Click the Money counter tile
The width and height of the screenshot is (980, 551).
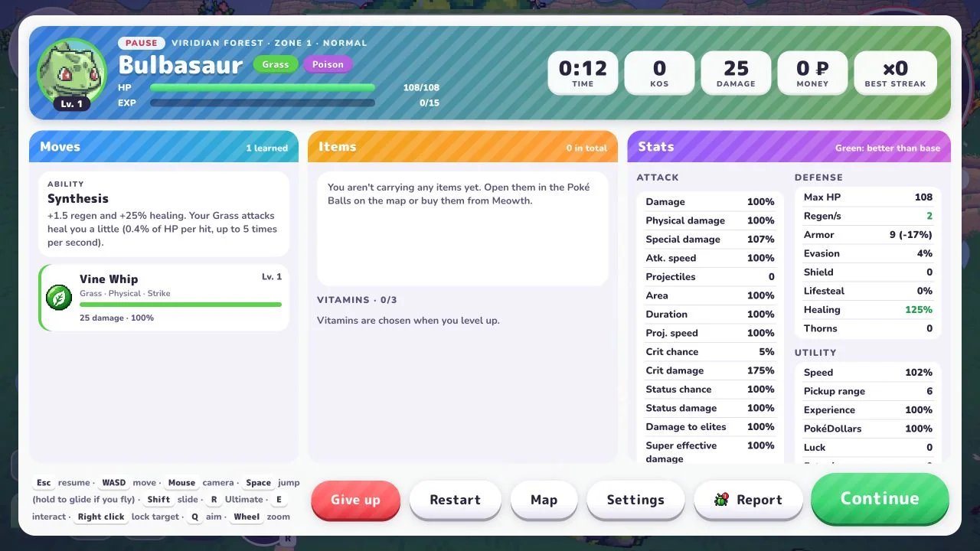tap(812, 73)
